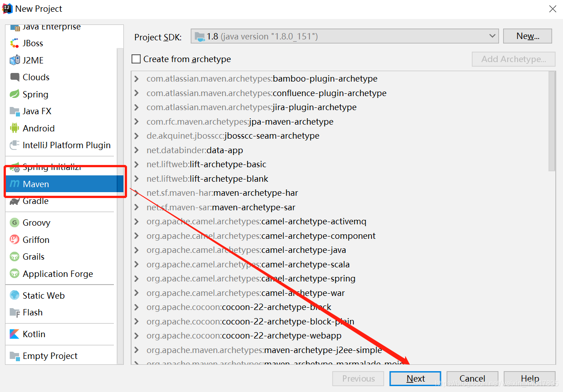Viewport: 563px width, 392px height.
Task: Expand jpa-maven-archetype entry
Action: click(137, 122)
